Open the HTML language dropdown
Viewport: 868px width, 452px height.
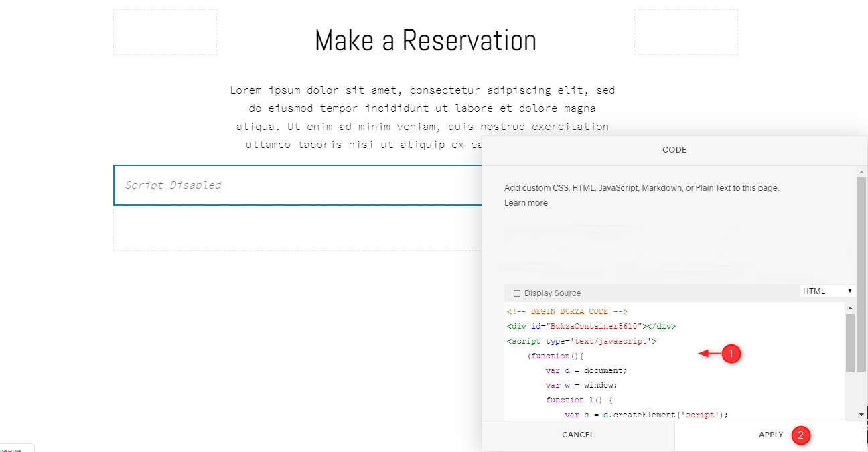click(827, 291)
